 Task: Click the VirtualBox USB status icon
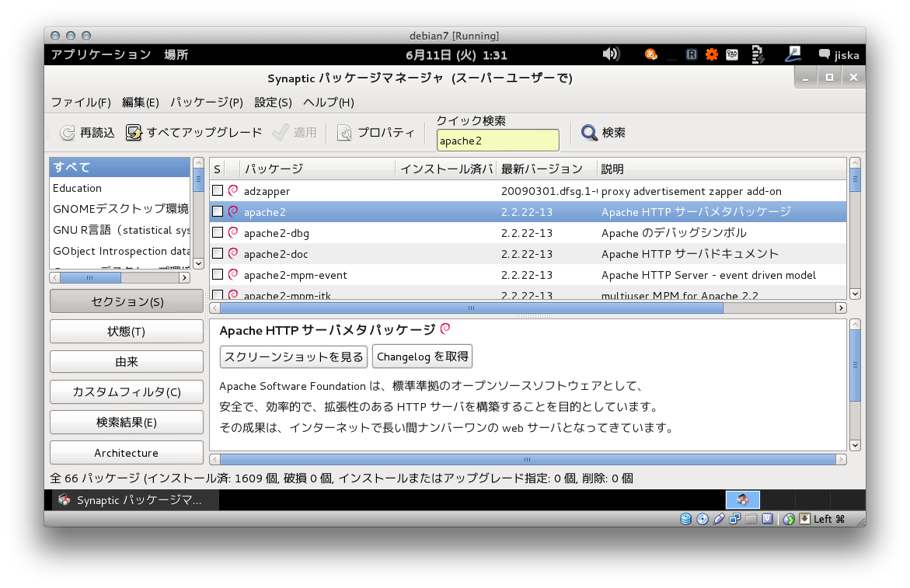click(719, 519)
